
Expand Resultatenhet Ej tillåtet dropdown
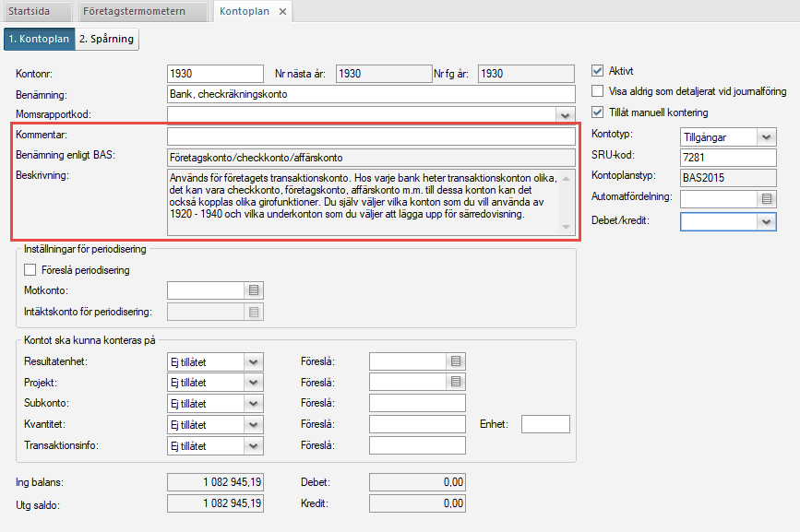[x=254, y=361]
